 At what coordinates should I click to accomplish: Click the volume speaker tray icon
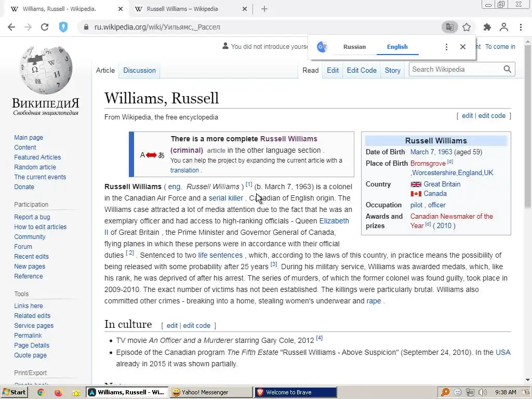click(482, 392)
